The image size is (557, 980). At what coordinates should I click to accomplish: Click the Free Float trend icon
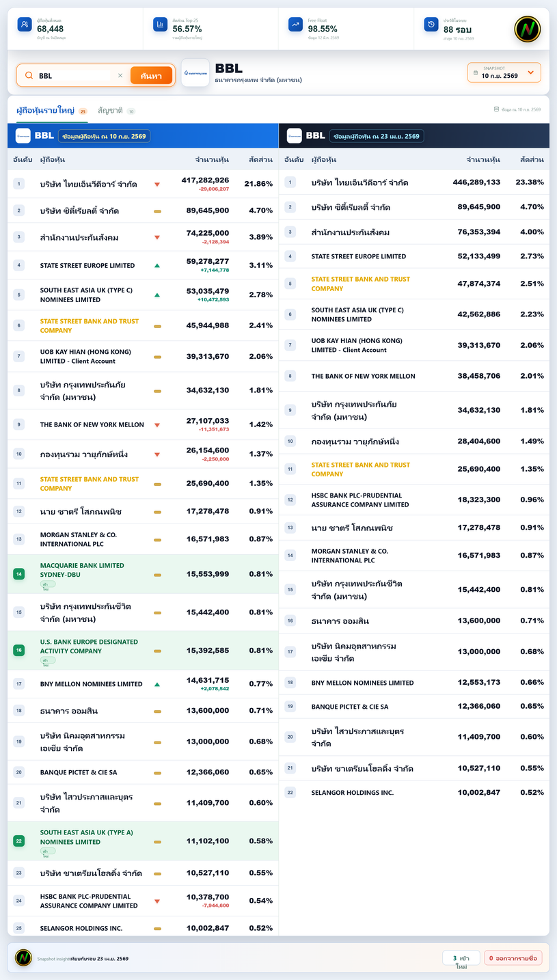(x=295, y=25)
